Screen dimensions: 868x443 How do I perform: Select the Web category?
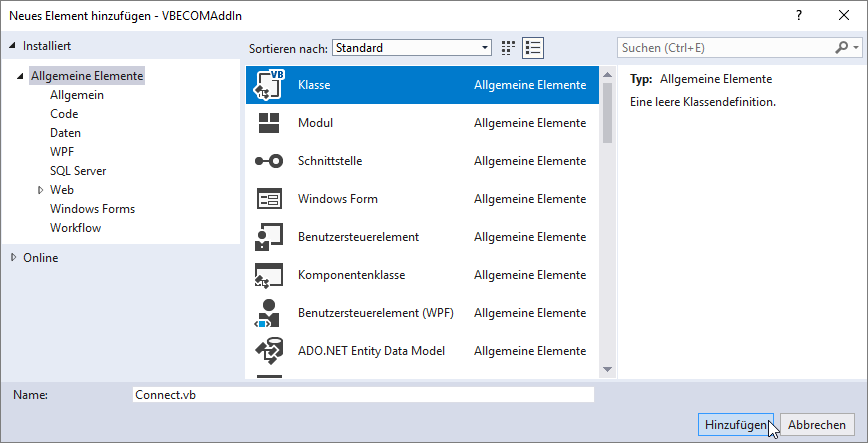click(62, 190)
